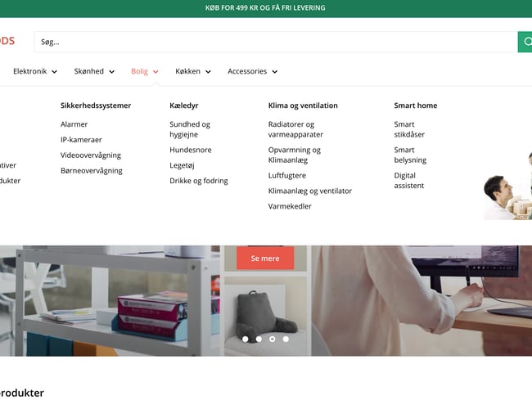The width and height of the screenshot is (532, 409).
Task: Open Kæledyr heading link
Action: (x=184, y=106)
